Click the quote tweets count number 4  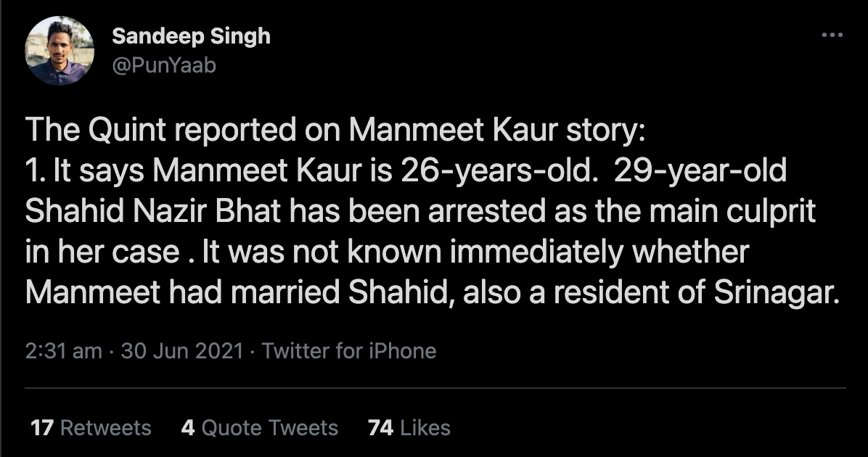coord(188,427)
